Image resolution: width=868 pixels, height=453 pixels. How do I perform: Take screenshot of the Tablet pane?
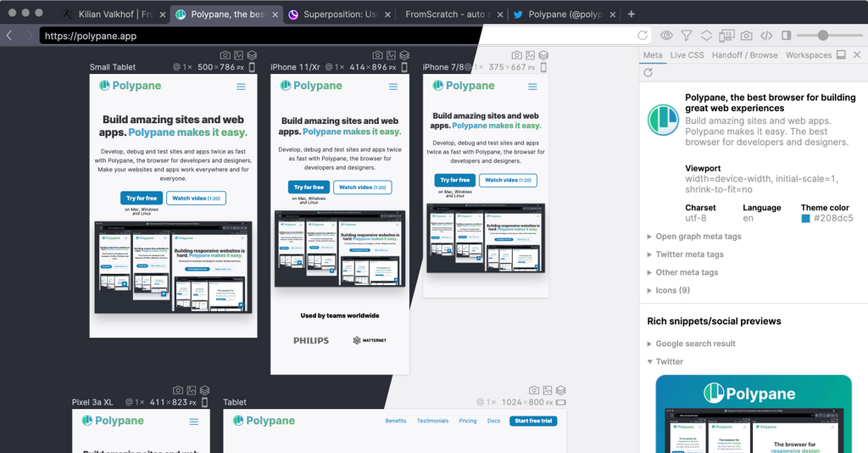click(534, 390)
